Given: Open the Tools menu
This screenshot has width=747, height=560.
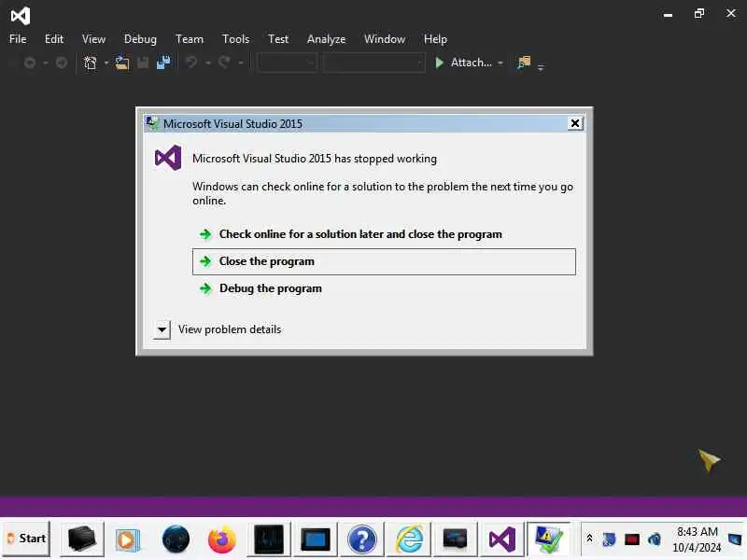Looking at the screenshot, I should coord(235,39).
